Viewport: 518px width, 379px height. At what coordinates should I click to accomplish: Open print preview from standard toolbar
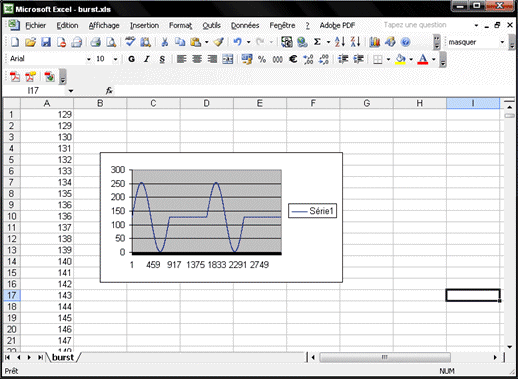(x=111, y=42)
